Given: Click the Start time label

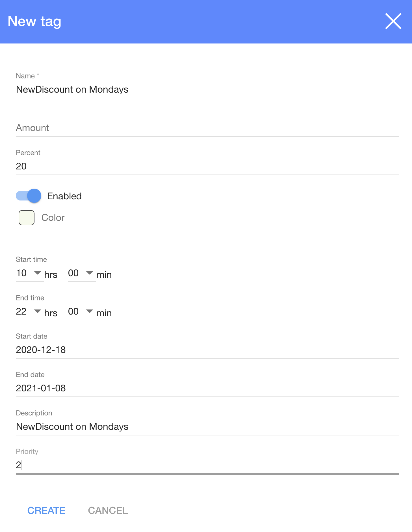Looking at the screenshot, I should (31, 260).
